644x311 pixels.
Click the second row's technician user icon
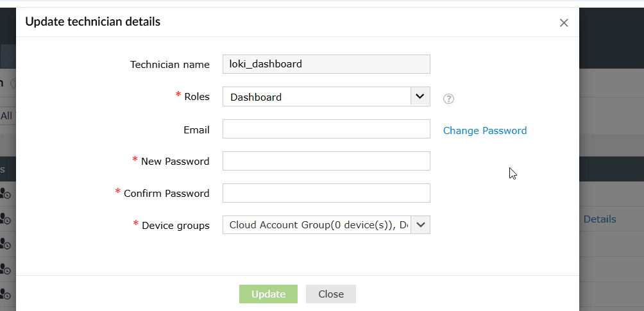pyautogui.click(x=5, y=219)
